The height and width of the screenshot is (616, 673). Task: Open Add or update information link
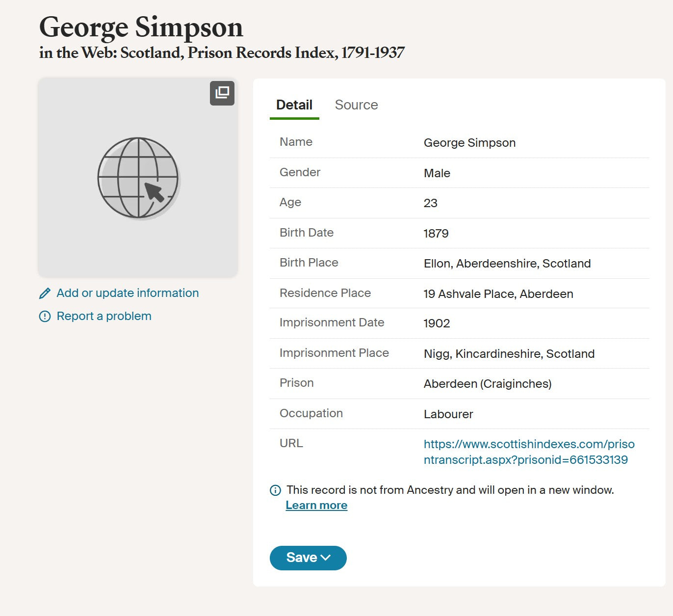pyautogui.click(x=128, y=293)
